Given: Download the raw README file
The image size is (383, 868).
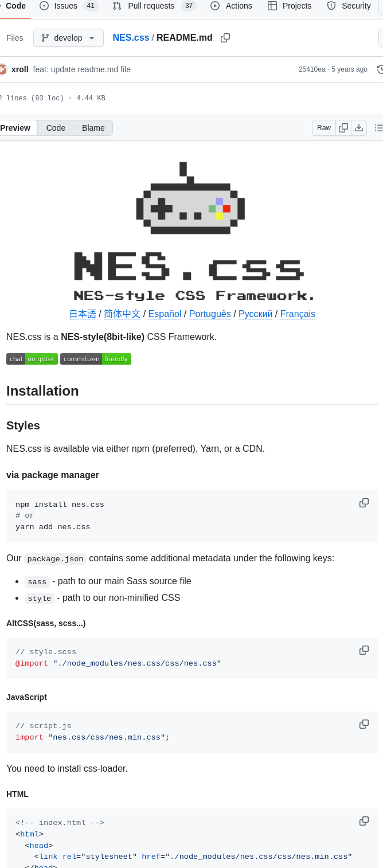Looking at the screenshot, I should 358,128.
